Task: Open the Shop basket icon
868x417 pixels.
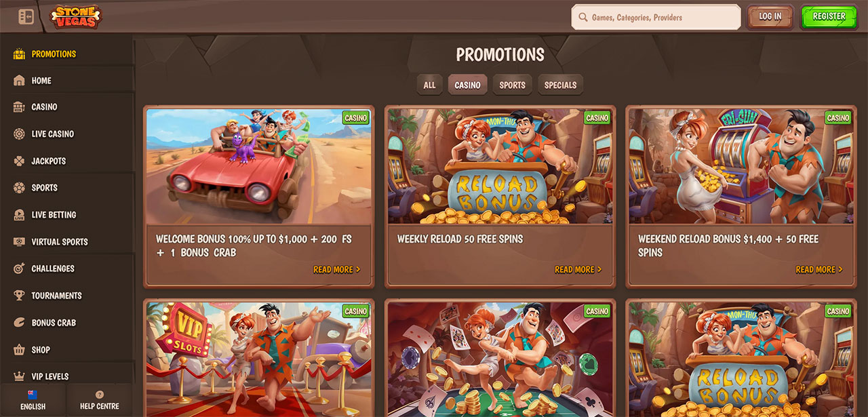Action: click(19, 350)
